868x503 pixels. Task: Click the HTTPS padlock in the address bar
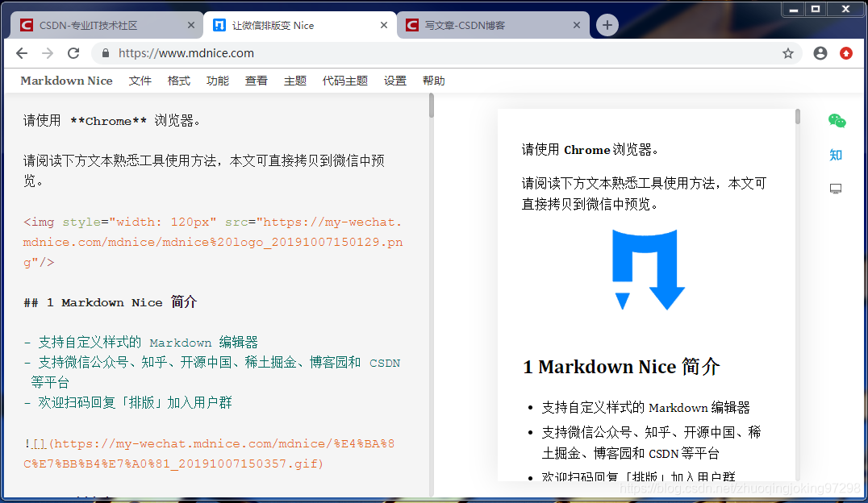click(104, 52)
